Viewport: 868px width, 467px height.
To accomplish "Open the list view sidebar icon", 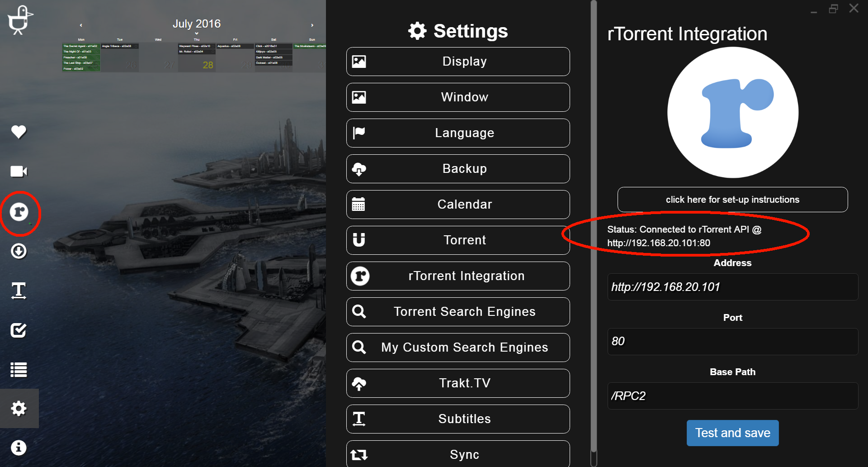I will click(19, 370).
